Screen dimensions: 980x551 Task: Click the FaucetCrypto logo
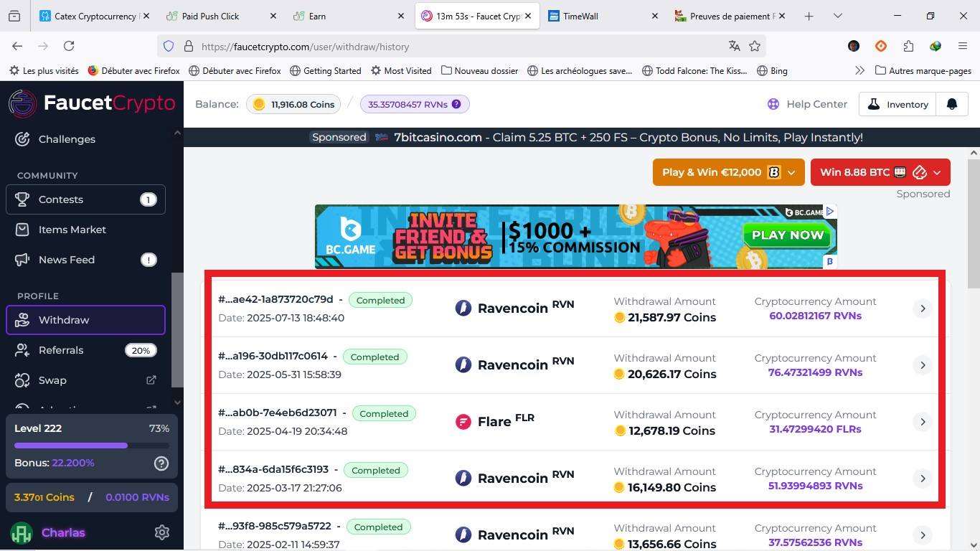pos(92,103)
